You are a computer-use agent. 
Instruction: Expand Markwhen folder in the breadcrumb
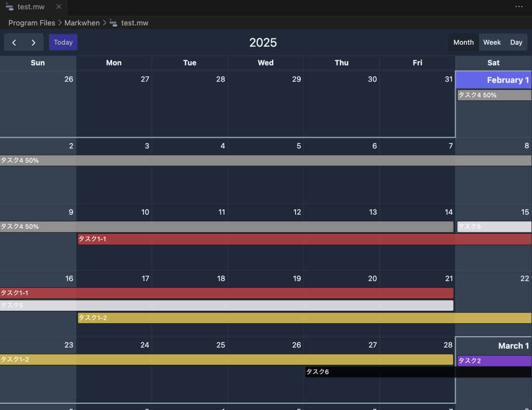point(82,23)
